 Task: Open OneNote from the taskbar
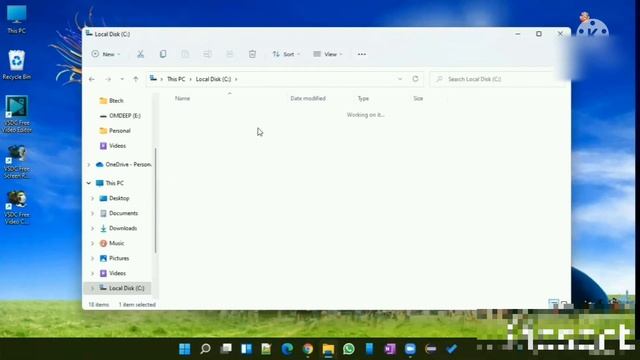390,349
